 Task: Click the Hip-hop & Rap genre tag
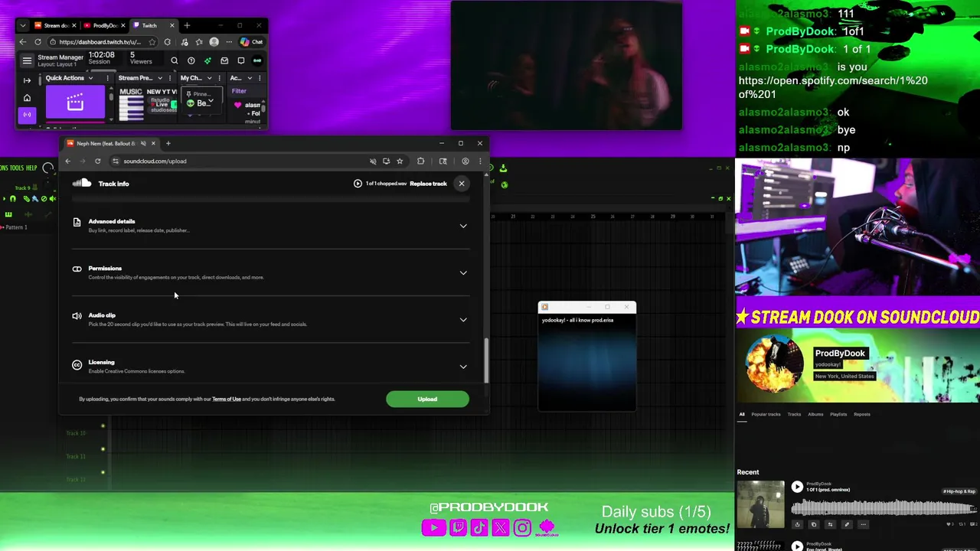pyautogui.click(x=959, y=491)
